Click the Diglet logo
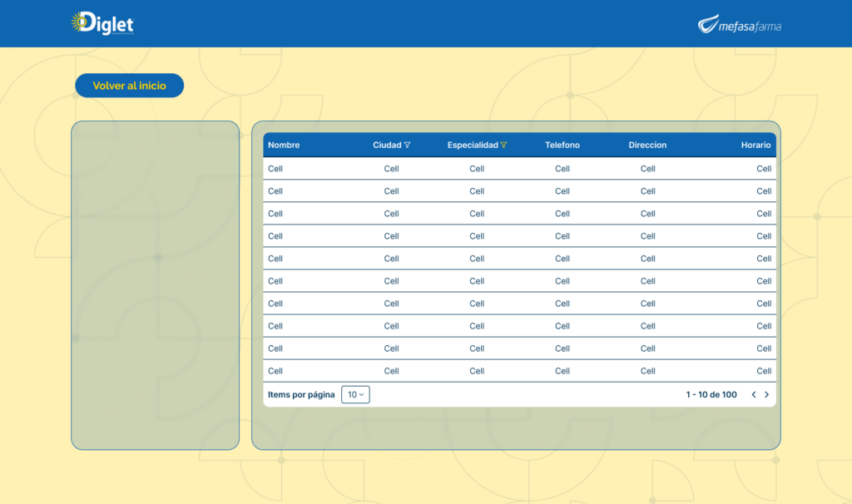This screenshot has width=852, height=504. coord(102,23)
